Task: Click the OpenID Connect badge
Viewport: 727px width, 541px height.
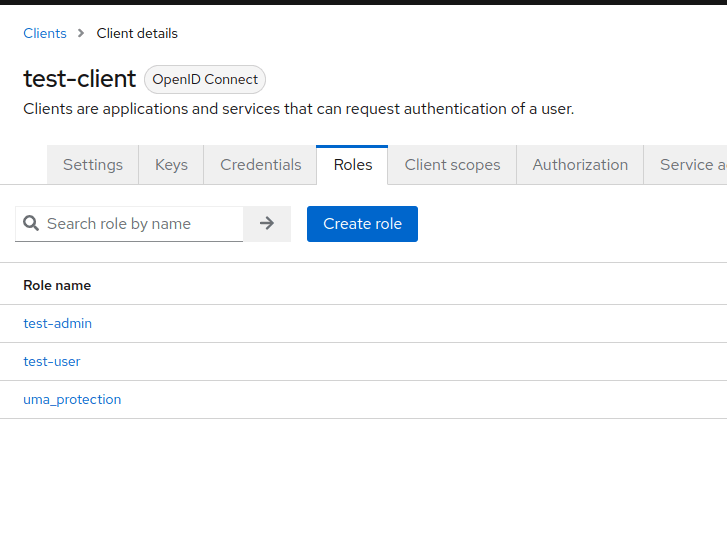Action: [x=205, y=80]
